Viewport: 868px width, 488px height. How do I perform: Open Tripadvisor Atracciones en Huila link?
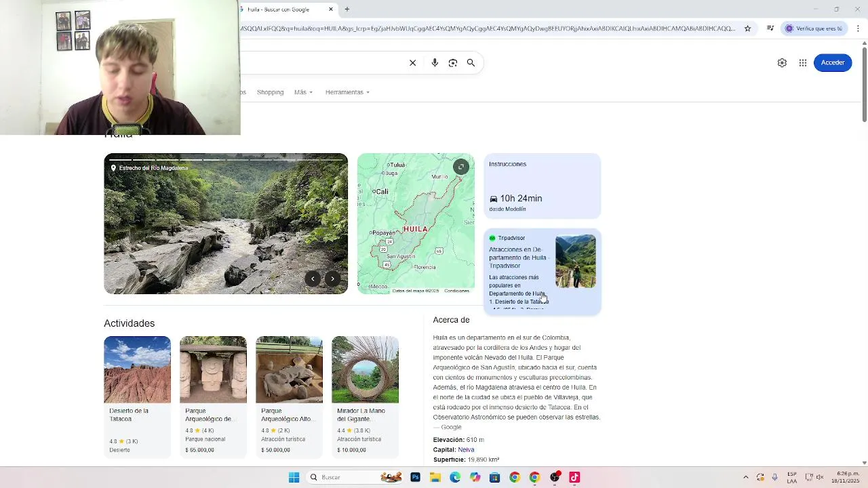pyautogui.click(x=517, y=258)
